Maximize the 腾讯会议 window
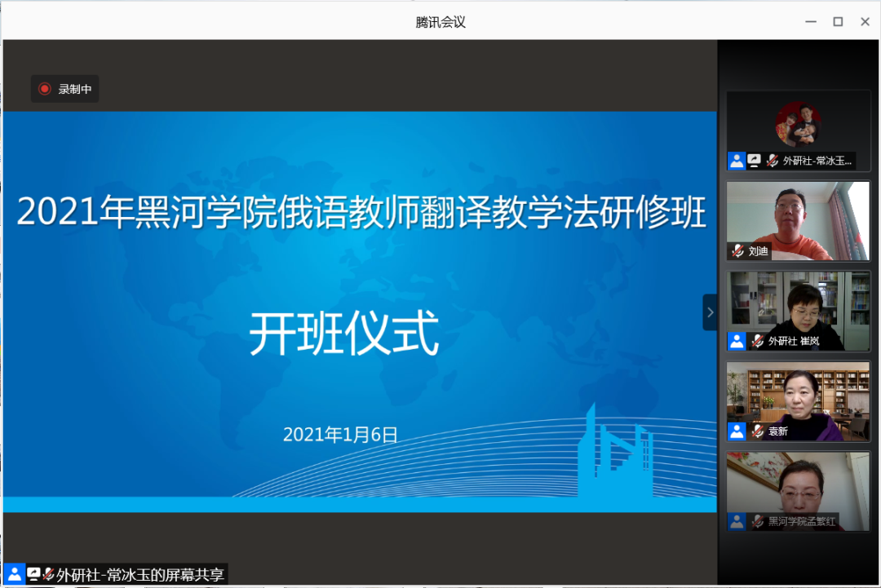Image resolution: width=881 pixels, height=588 pixels. (838, 22)
